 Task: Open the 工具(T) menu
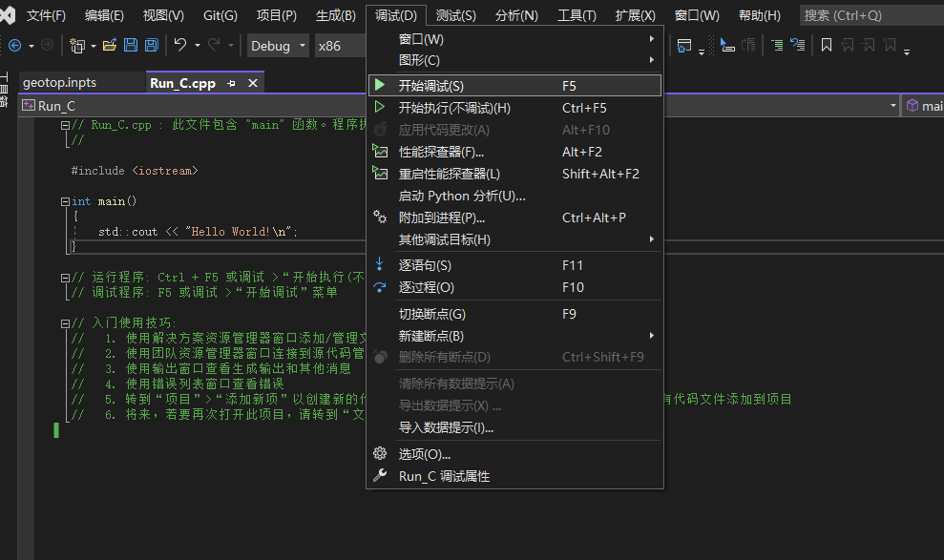(x=577, y=15)
